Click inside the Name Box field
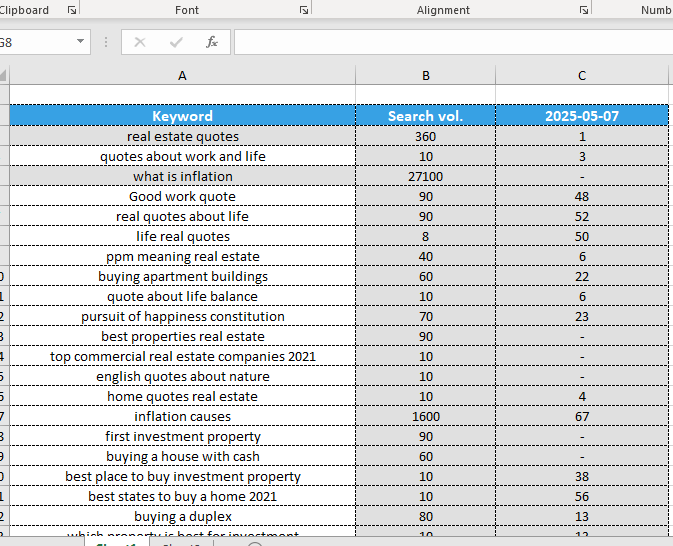 tap(35, 42)
